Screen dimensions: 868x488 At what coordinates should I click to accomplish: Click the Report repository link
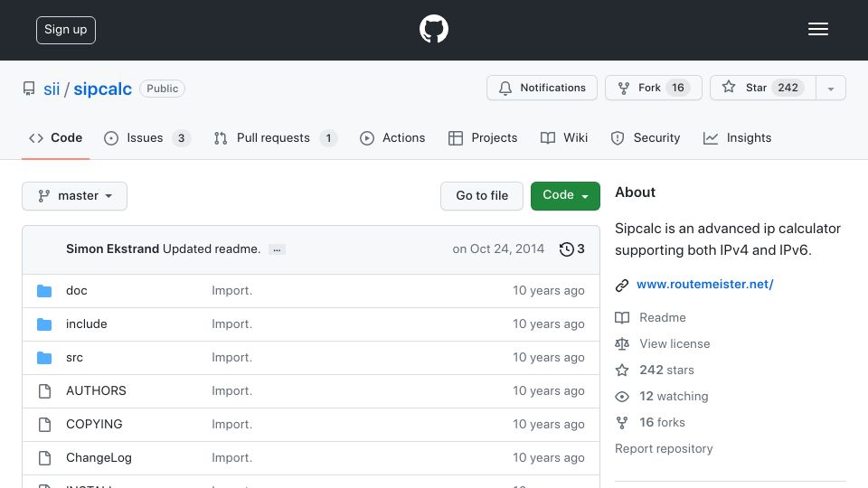pos(664,449)
